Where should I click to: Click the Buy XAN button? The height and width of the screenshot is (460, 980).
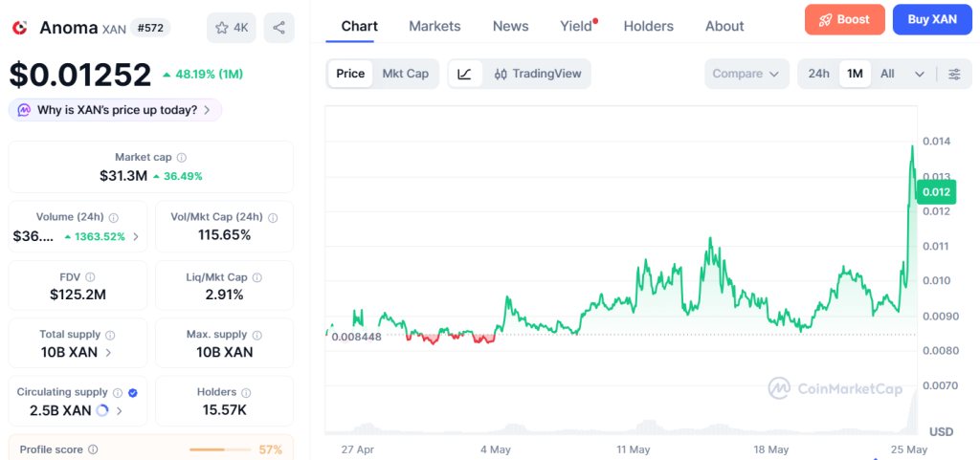[932, 19]
